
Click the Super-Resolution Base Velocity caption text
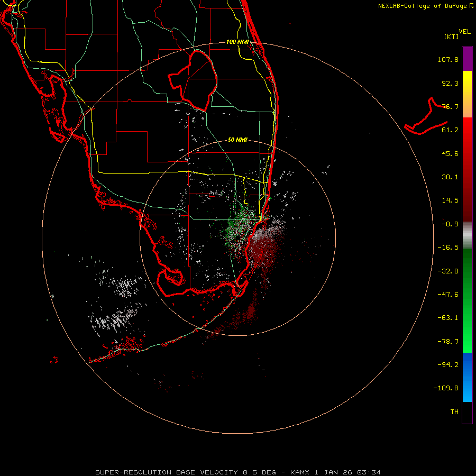pyautogui.click(x=237, y=472)
